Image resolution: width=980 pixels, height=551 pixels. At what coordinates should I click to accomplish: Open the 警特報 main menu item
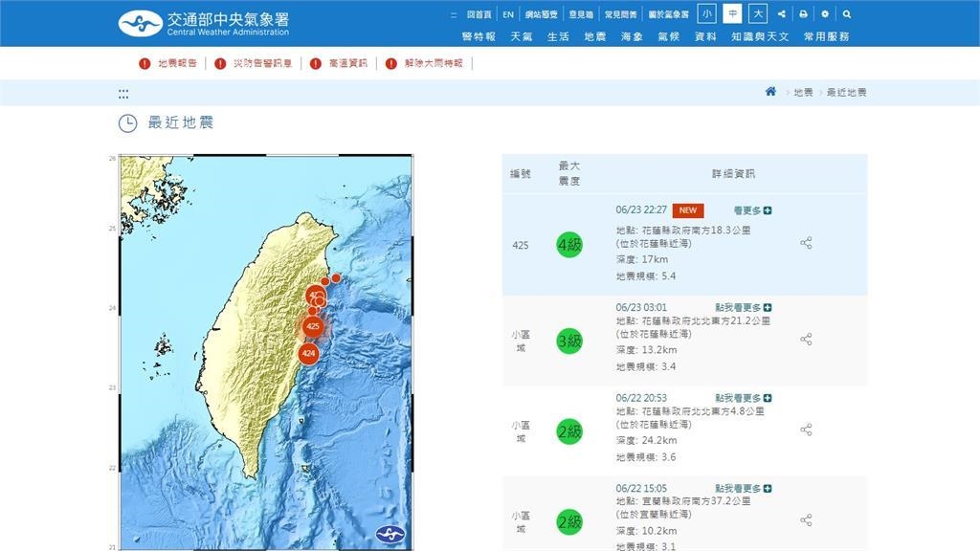(479, 36)
